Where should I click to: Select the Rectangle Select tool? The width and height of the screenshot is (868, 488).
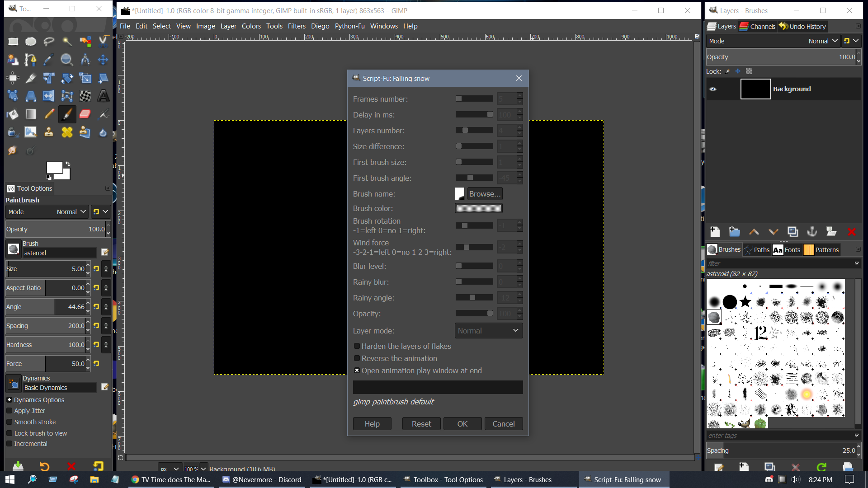(13, 42)
